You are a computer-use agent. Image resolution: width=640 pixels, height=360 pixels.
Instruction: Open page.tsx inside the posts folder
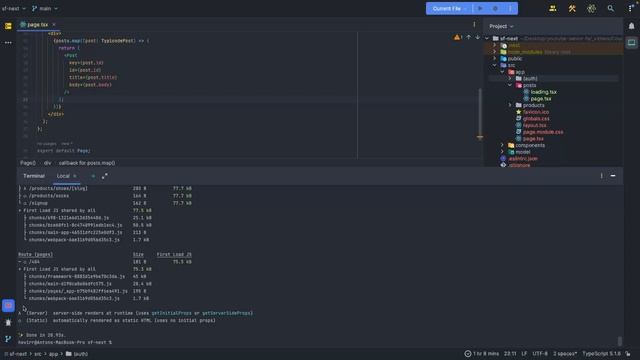tap(541, 99)
